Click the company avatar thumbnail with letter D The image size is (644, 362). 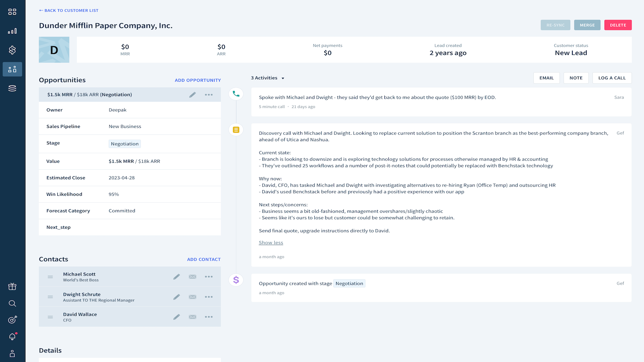tap(54, 50)
